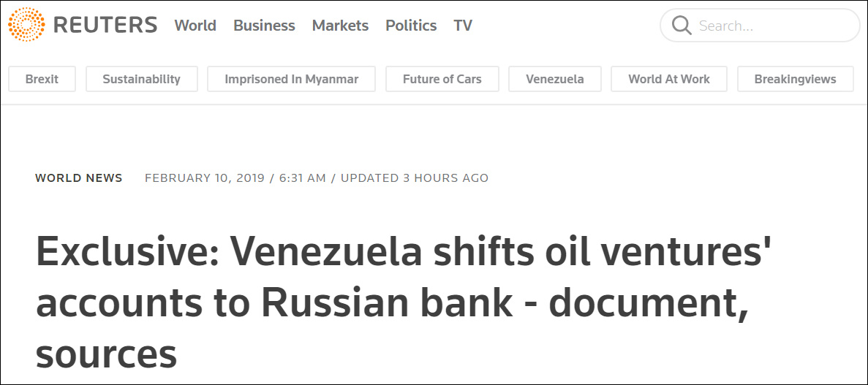Image resolution: width=868 pixels, height=385 pixels.
Task: Click the orange Reuters dotted circle logo
Action: click(x=26, y=25)
